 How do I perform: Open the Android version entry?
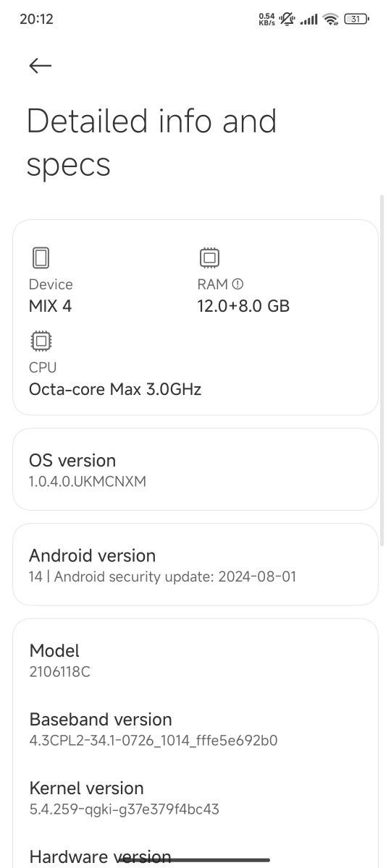[x=195, y=565]
